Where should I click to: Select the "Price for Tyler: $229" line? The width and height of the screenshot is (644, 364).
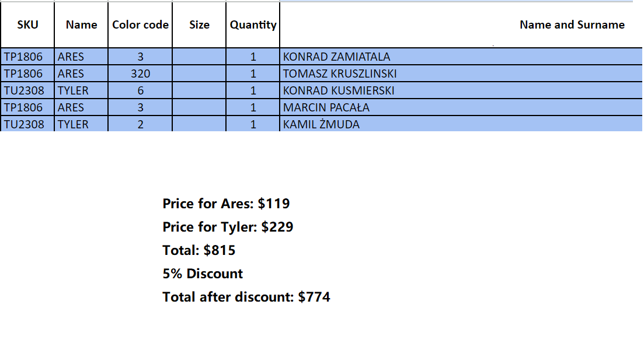coord(228,227)
